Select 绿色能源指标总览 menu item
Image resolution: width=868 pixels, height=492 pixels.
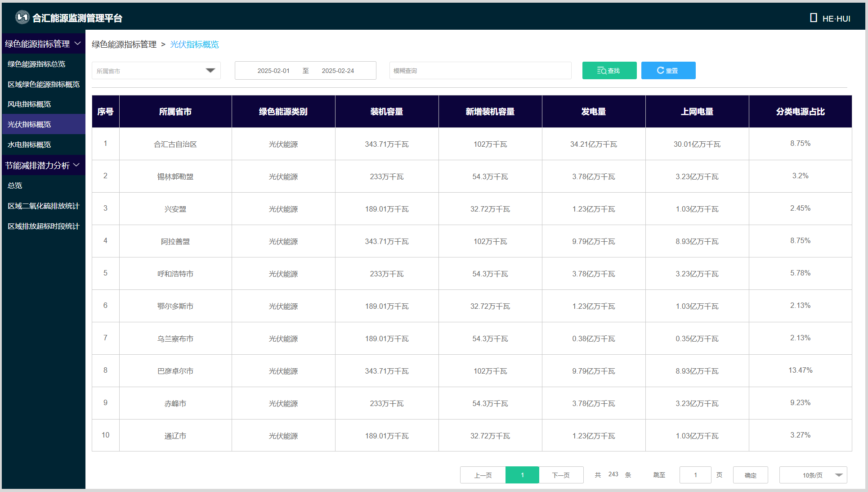pyautogui.click(x=36, y=64)
